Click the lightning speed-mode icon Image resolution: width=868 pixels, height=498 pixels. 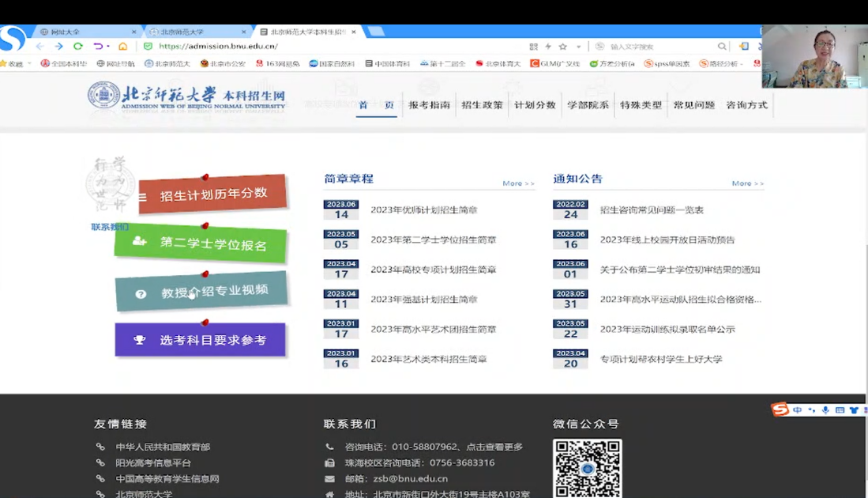[548, 47]
